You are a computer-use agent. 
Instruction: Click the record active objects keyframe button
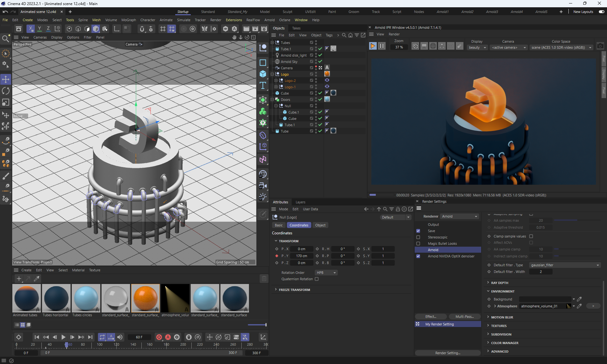pyautogui.click(x=159, y=337)
